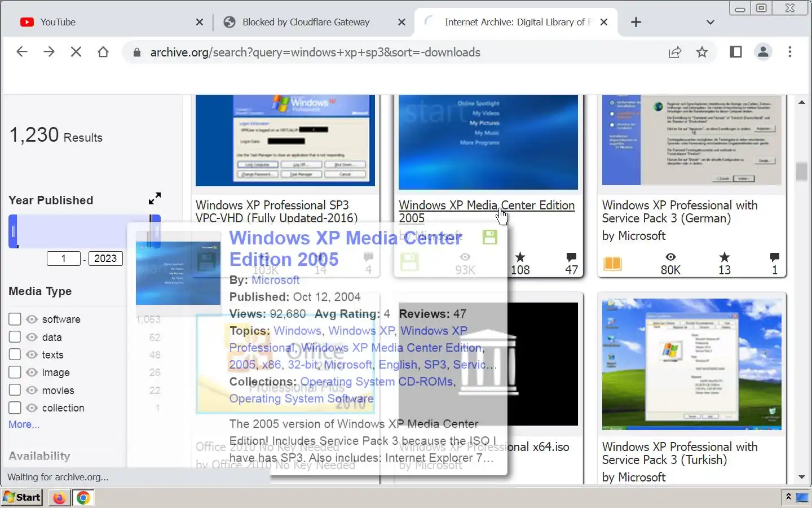Toggle eye icon for data

[x=32, y=337]
